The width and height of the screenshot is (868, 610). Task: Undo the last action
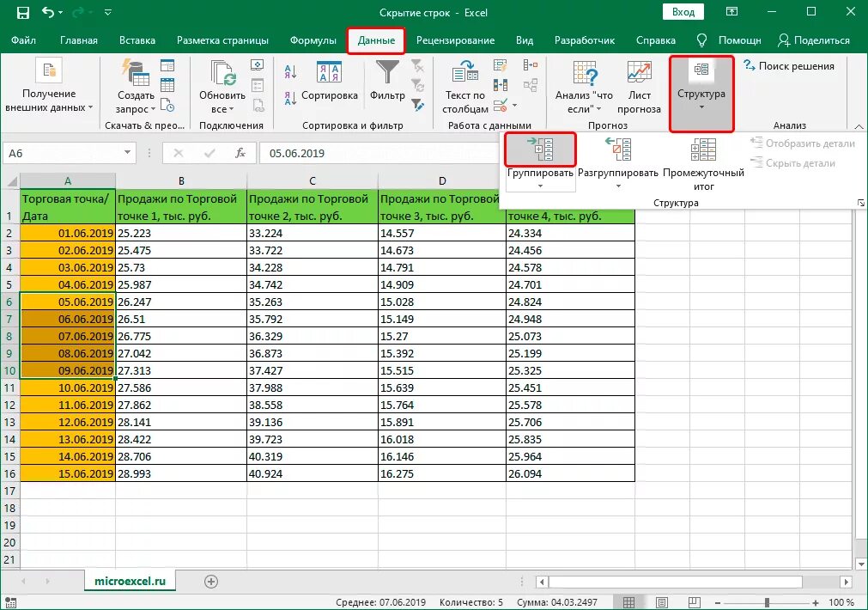[48, 12]
